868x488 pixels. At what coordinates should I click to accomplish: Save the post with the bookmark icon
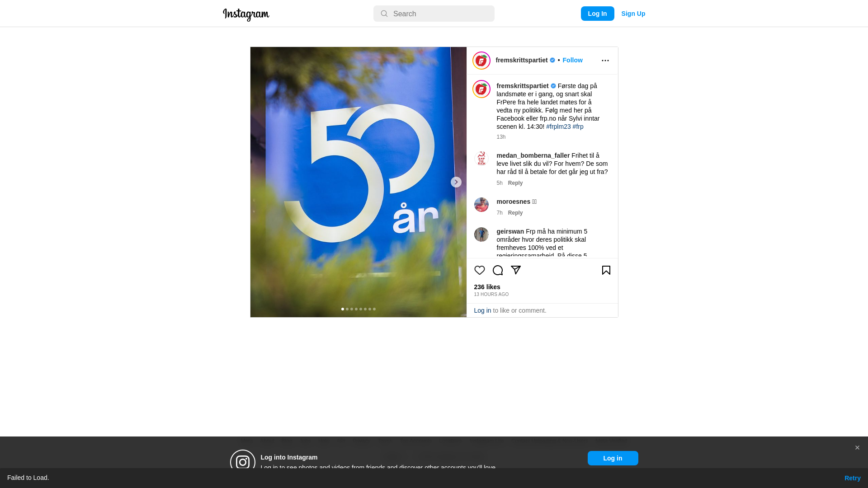tap(606, 270)
